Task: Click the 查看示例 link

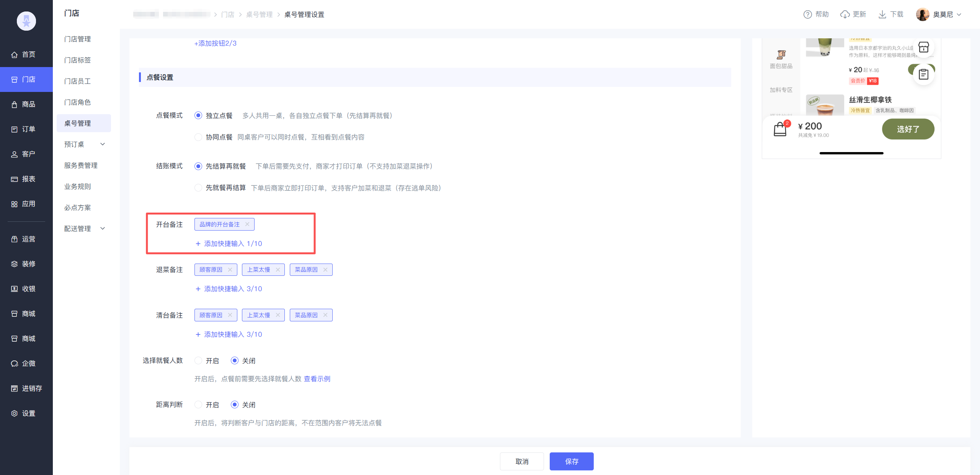Action: (x=317, y=379)
